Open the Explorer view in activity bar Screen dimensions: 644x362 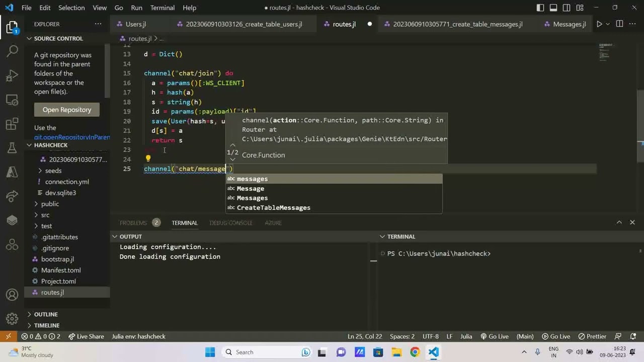(12, 27)
